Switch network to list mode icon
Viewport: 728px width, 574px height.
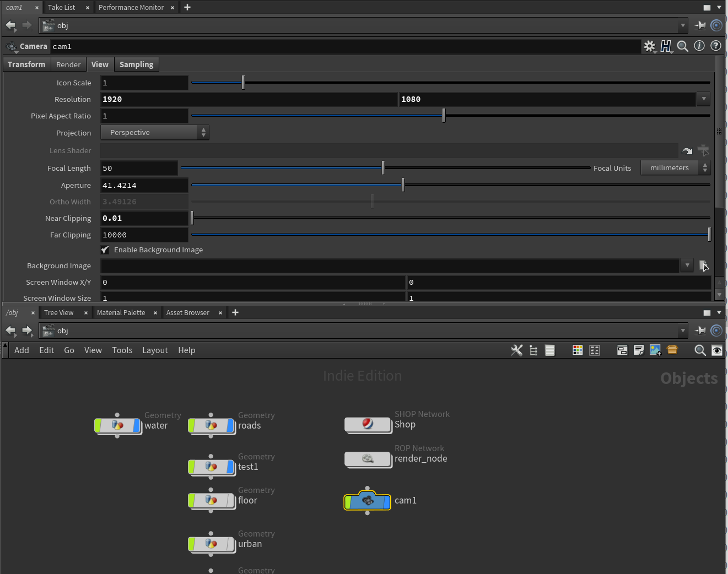(x=550, y=350)
